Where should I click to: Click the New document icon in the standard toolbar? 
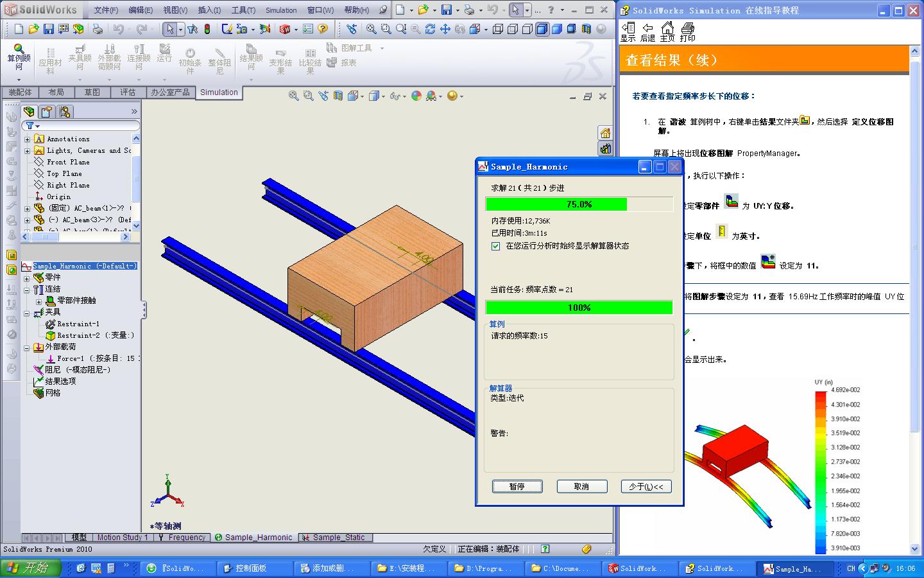point(19,29)
